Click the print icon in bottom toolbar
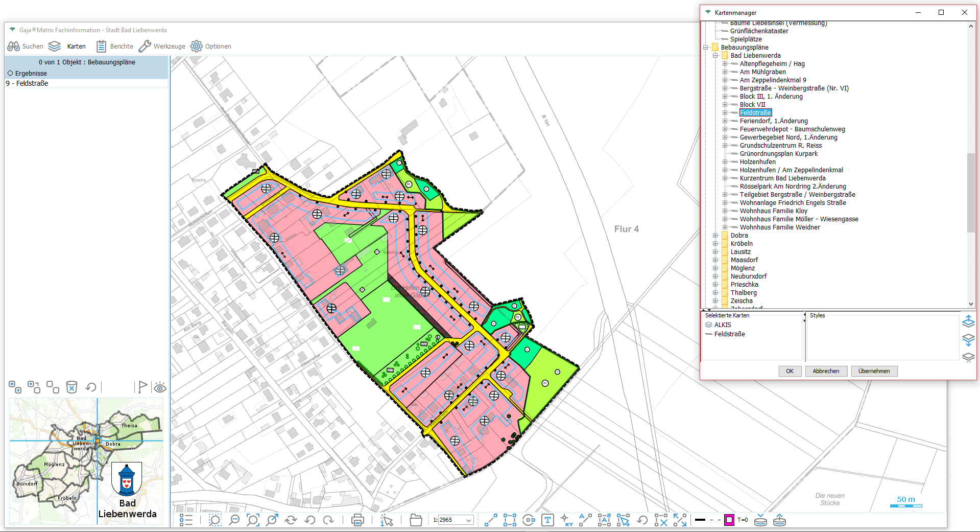Image resolution: width=980 pixels, height=532 pixels. click(357, 520)
